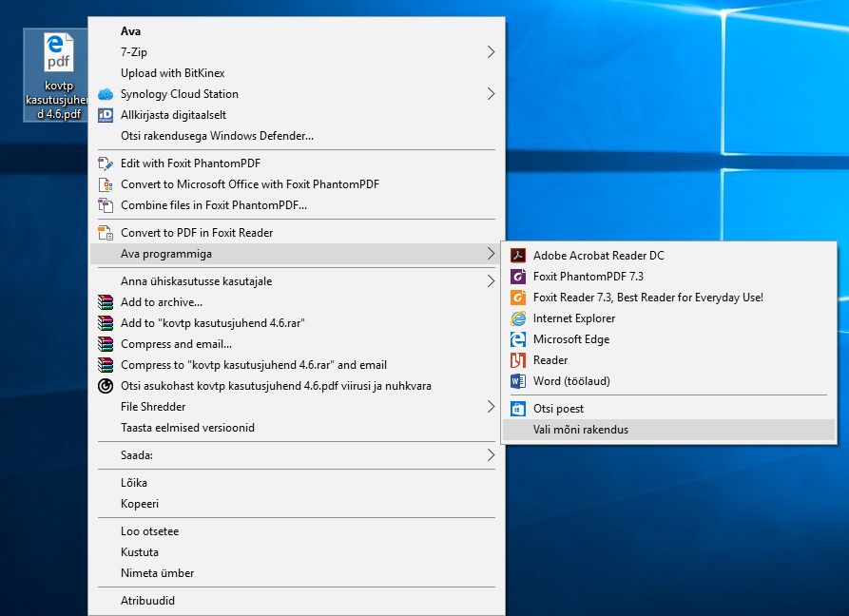Expand the Anna ühiskasutusse kasutajale submenu arrow

pyautogui.click(x=491, y=281)
